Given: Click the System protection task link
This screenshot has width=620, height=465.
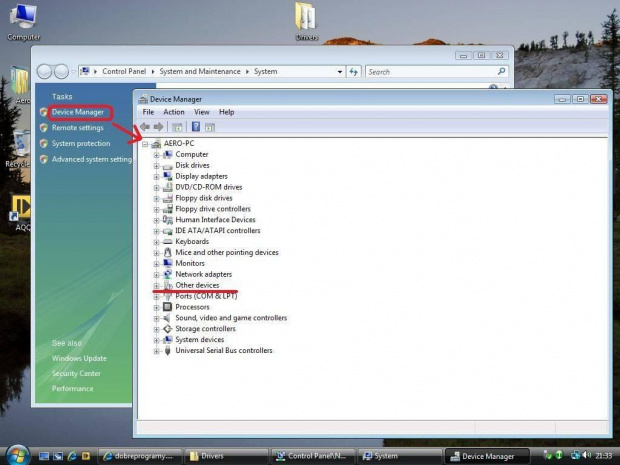Looking at the screenshot, I should coord(81,144).
